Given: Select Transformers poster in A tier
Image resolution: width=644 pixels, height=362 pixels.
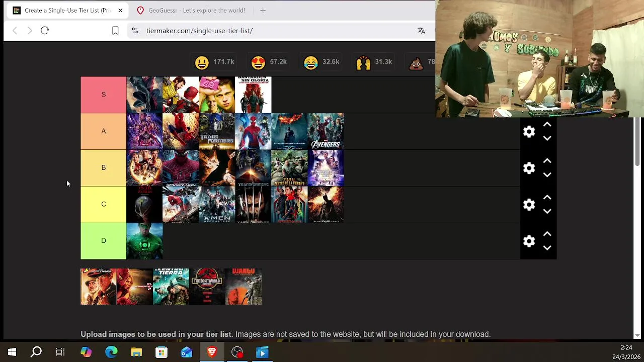Looking at the screenshot, I should 217,131.
